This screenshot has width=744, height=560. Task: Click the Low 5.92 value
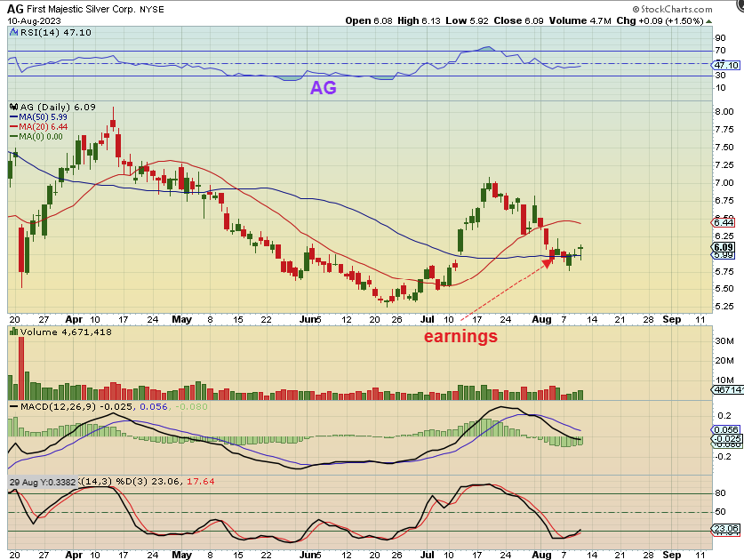pyautogui.click(x=467, y=20)
